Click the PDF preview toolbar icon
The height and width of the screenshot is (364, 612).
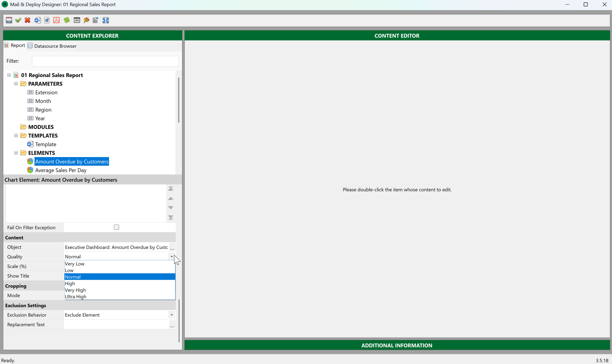click(56, 20)
